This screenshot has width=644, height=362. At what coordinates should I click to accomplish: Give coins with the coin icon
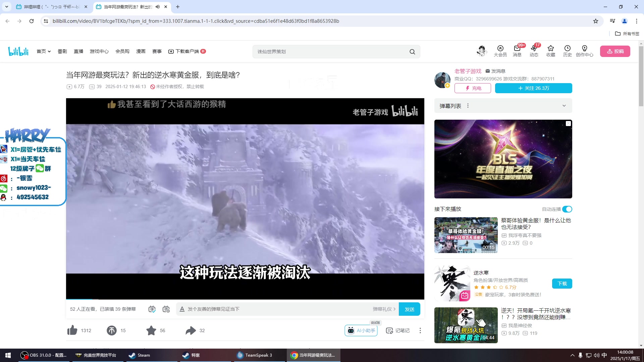112,330
